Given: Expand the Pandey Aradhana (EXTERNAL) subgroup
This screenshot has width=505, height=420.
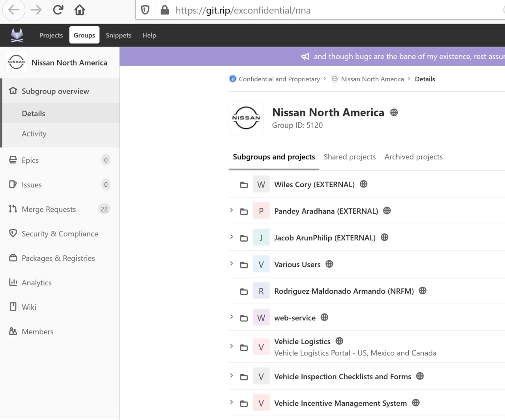Looking at the screenshot, I should 232,210.
